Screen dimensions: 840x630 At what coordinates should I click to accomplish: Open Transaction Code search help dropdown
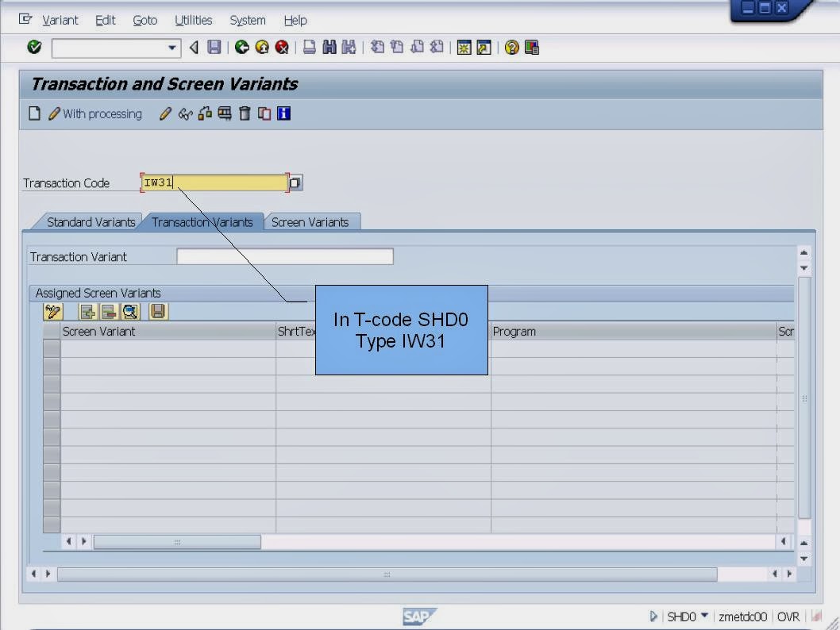coord(295,182)
